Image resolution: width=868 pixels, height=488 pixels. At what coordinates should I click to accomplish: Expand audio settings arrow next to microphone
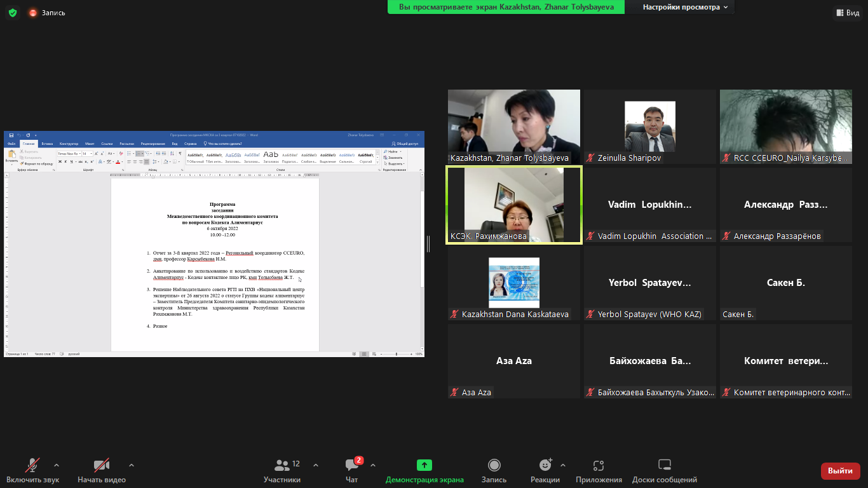point(57,464)
